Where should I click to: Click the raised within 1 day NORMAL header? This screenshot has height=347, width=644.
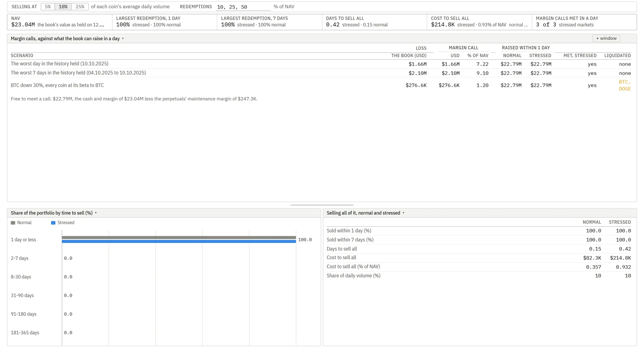click(512, 56)
